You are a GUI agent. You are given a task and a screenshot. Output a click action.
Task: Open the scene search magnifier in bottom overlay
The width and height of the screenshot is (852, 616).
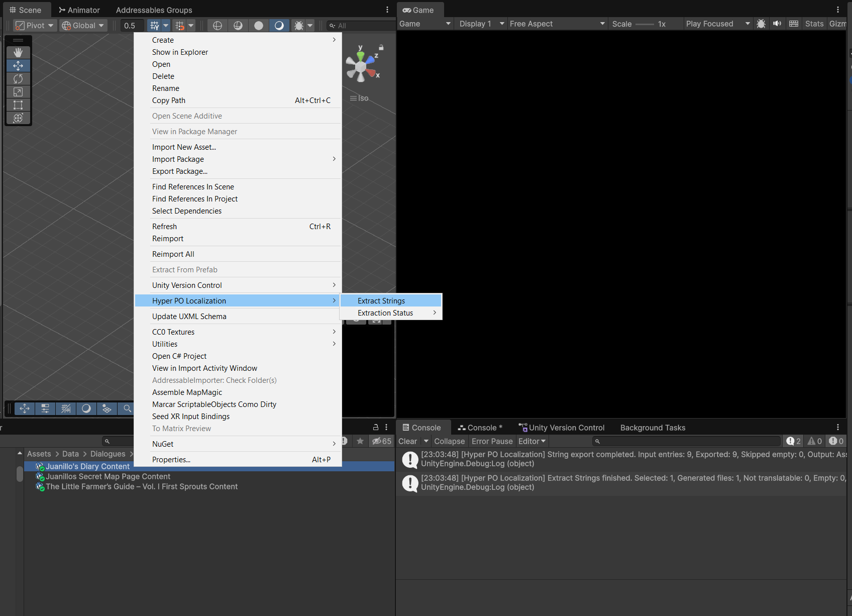tap(127, 408)
